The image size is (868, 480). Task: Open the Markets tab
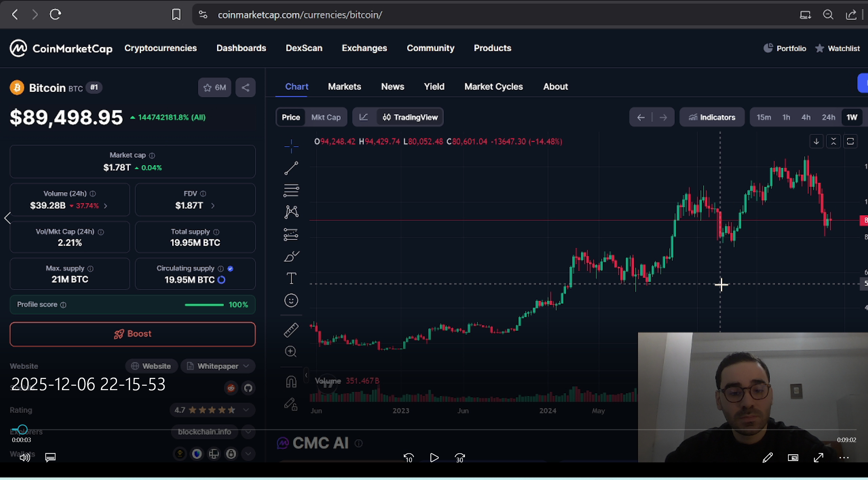point(344,87)
